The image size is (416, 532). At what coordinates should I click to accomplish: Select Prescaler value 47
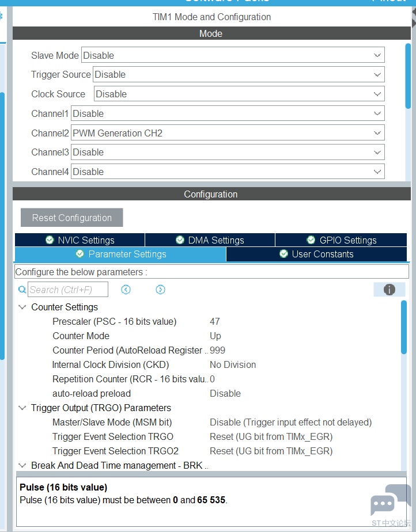pos(215,321)
